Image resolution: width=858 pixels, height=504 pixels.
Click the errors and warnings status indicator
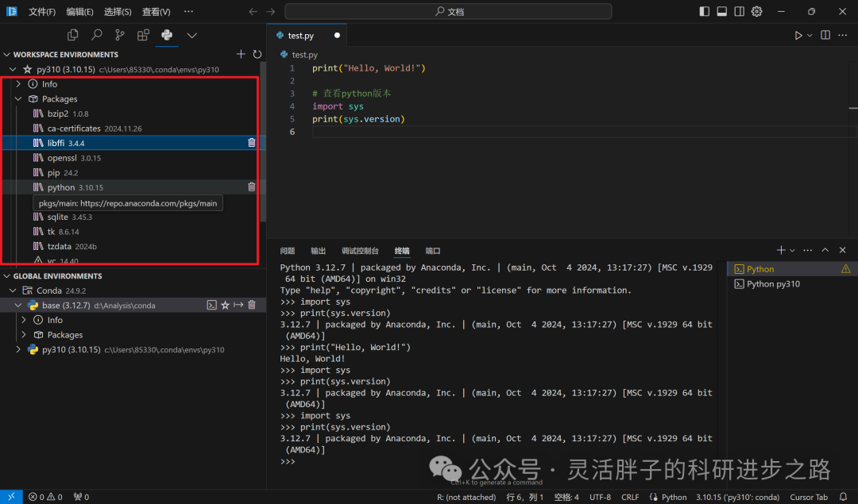click(x=45, y=497)
